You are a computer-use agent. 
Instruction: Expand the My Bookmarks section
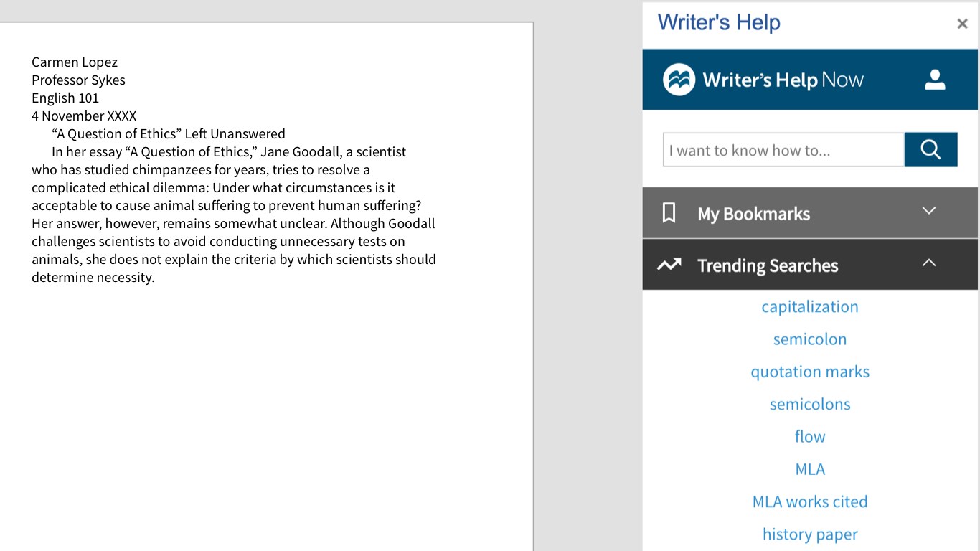point(928,211)
